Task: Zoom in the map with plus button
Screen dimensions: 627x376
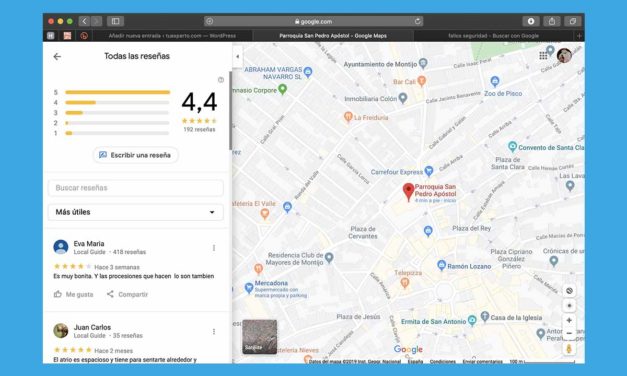Action: [569, 320]
